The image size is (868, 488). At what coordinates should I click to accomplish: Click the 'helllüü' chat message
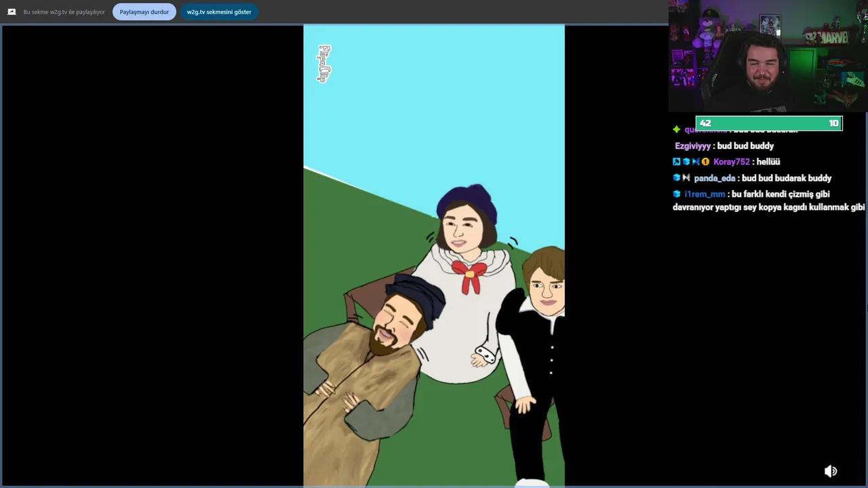(x=768, y=162)
